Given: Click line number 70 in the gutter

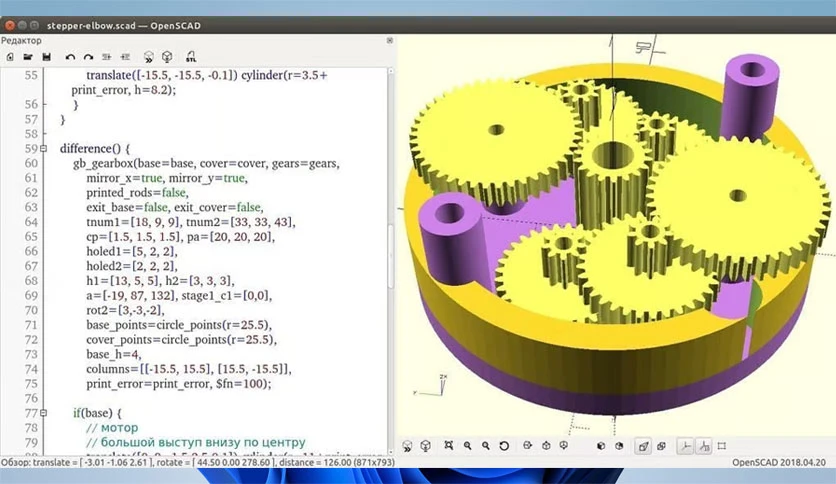Looking at the screenshot, I should pyautogui.click(x=31, y=310).
